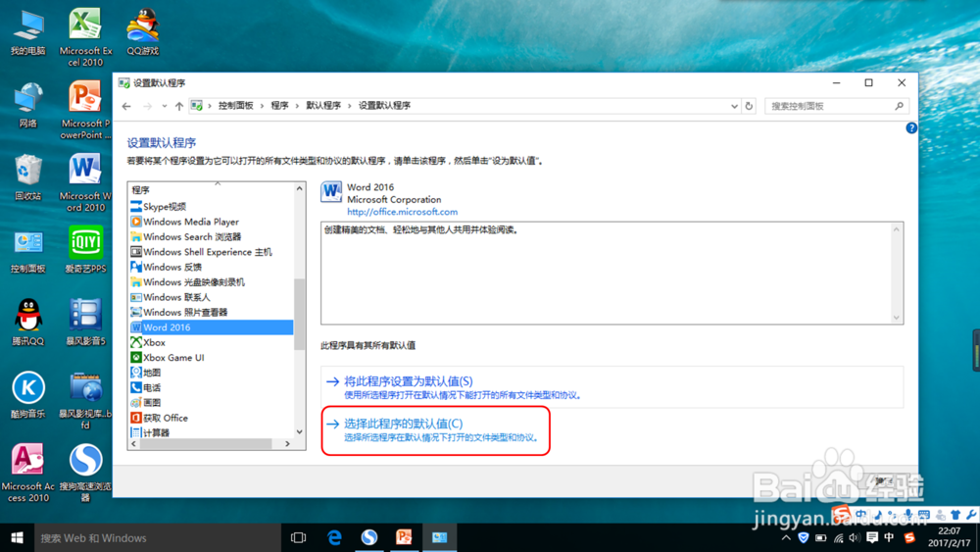Expand the chevron after 程序 breadcrumb

[x=297, y=106]
